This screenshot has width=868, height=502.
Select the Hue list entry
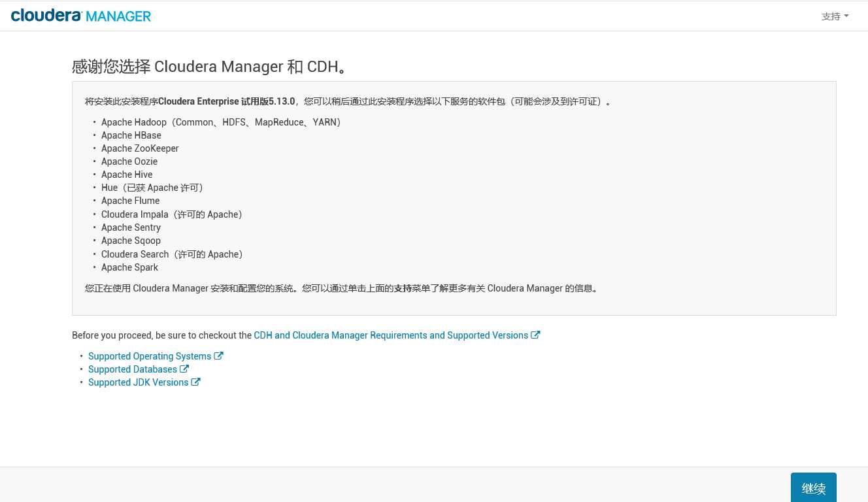[x=153, y=188]
